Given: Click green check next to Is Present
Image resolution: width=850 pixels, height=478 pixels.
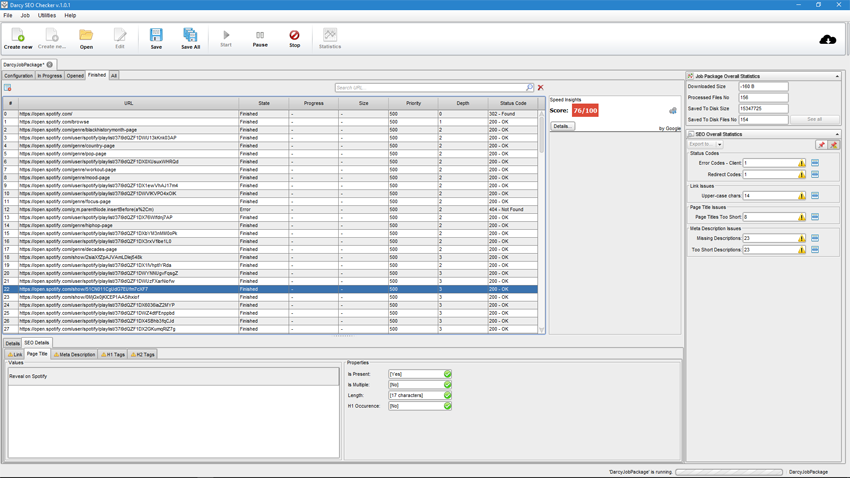Looking at the screenshot, I should 447,374.
